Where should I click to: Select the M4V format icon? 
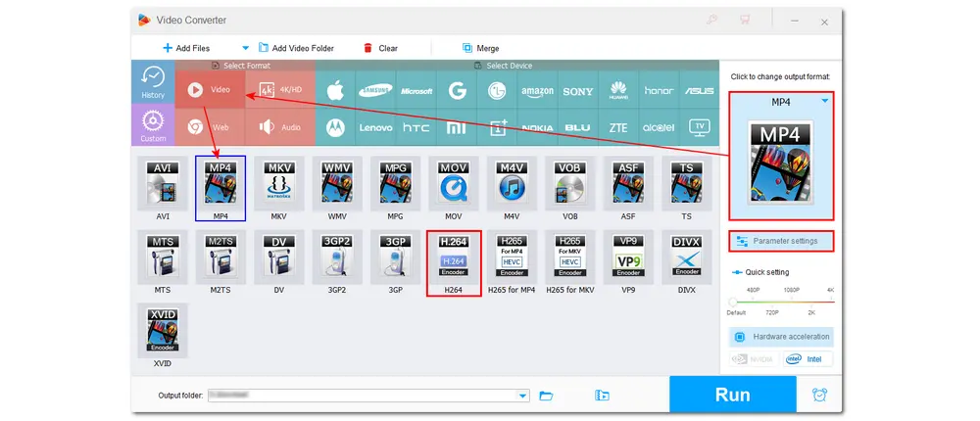pos(512,183)
